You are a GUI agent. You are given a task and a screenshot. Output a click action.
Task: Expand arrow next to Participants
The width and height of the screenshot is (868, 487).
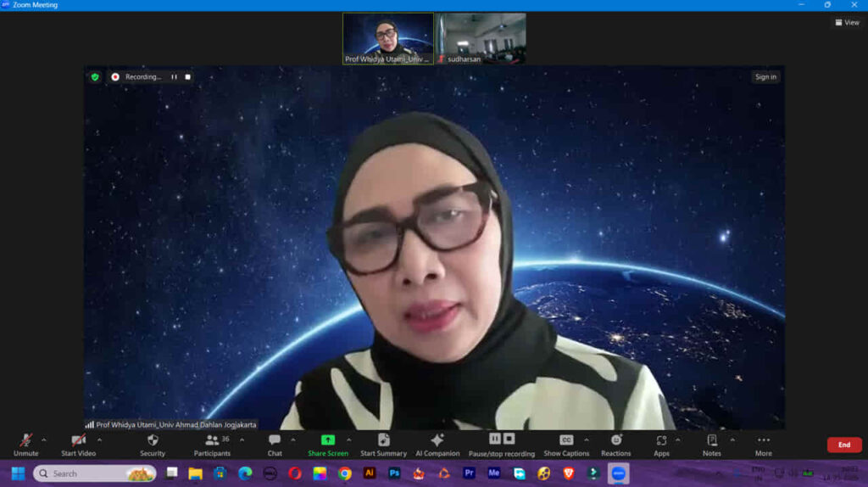pyautogui.click(x=242, y=439)
